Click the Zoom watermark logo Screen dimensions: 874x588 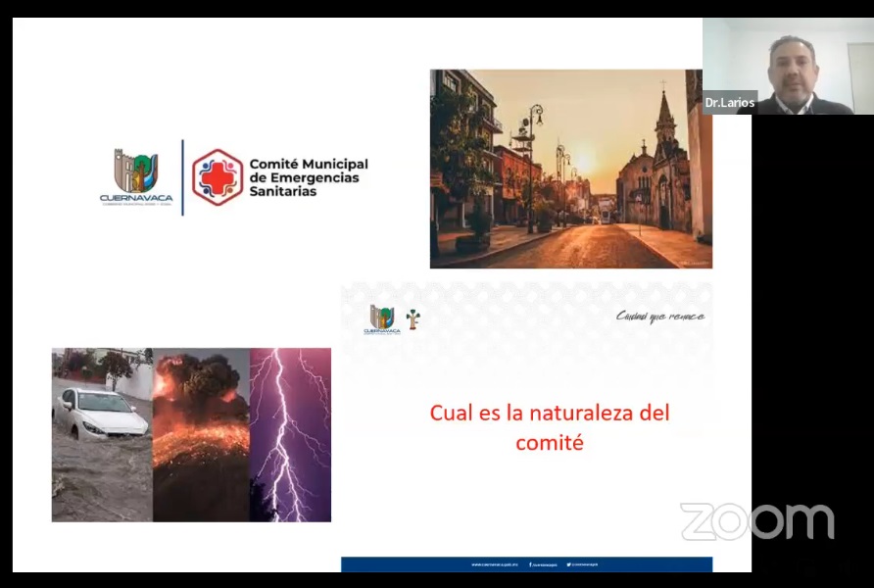click(756, 521)
